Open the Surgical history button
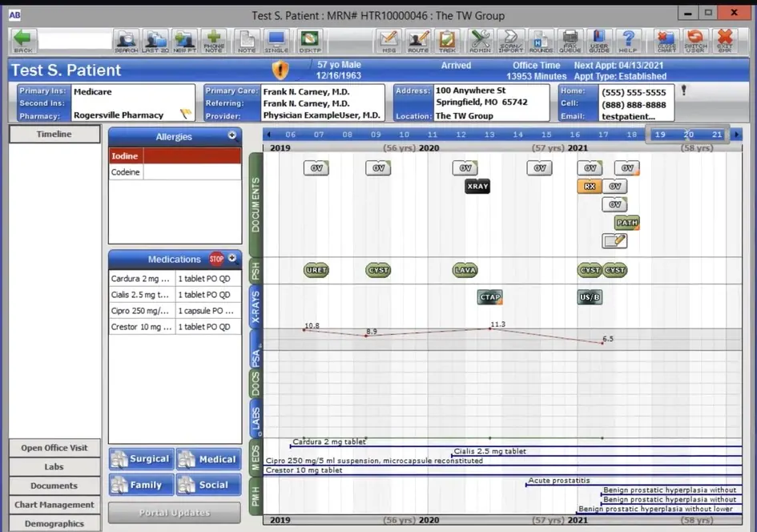Image resolution: width=757 pixels, height=532 pixels. coord(141,458)
